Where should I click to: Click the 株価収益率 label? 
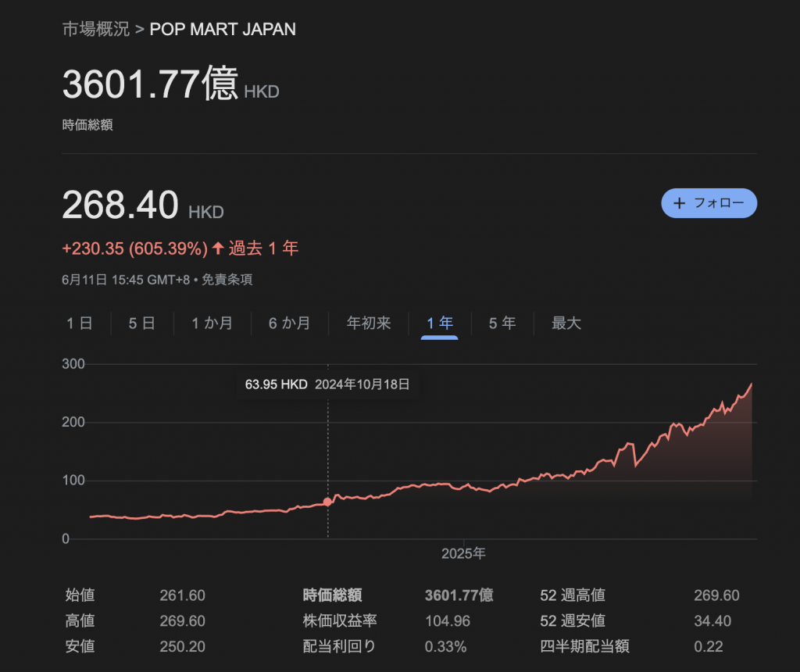coord(340,621)
